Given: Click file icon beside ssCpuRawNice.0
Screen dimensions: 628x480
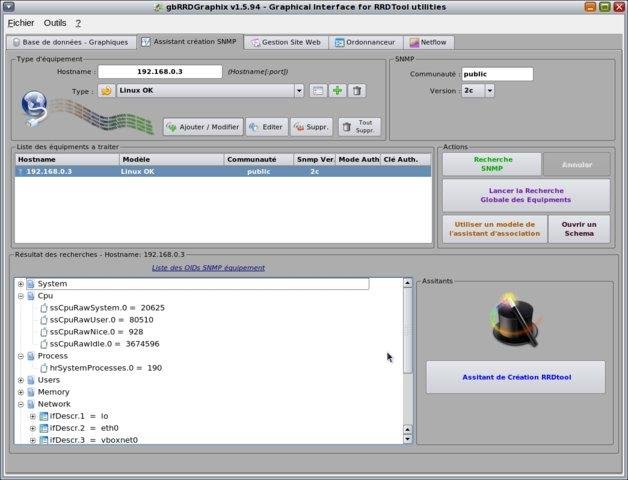Looking at the screenshot, I should pyautogui.click(x=44, y=332).
